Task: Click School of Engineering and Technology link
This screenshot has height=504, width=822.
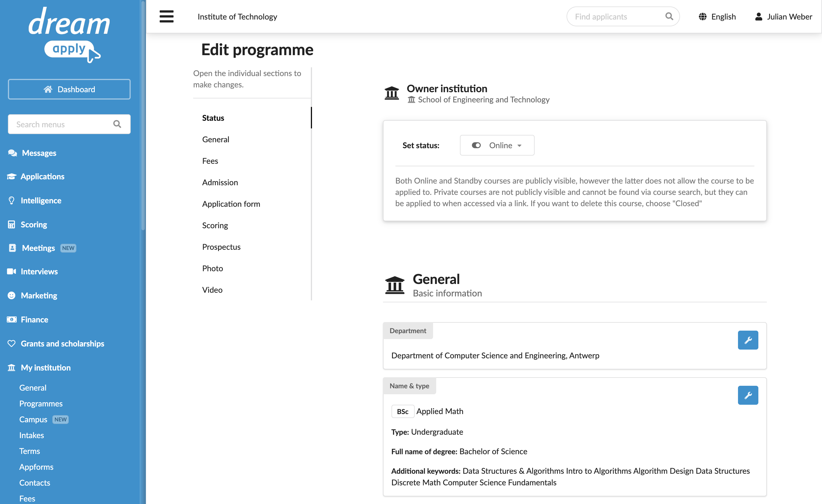Action: click(483, 99)
